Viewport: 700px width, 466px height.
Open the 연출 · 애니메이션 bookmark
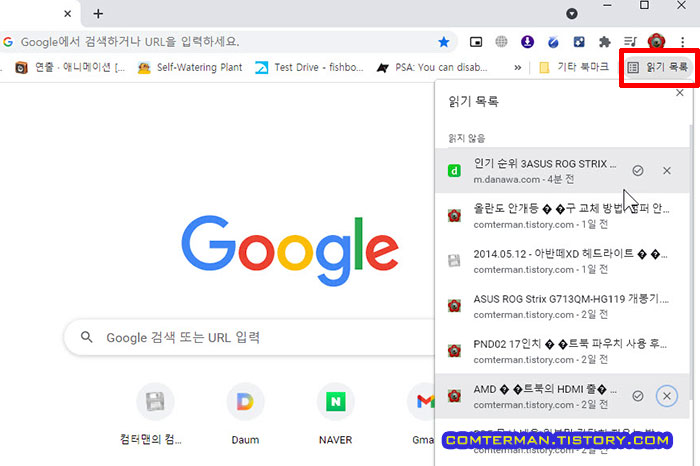(70, 67)
